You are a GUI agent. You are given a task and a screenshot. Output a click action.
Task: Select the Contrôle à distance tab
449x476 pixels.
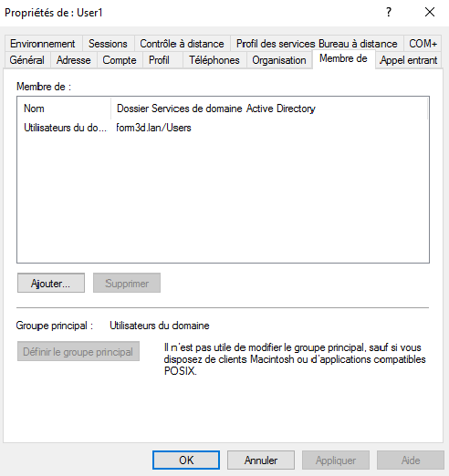tap(182, 44)
